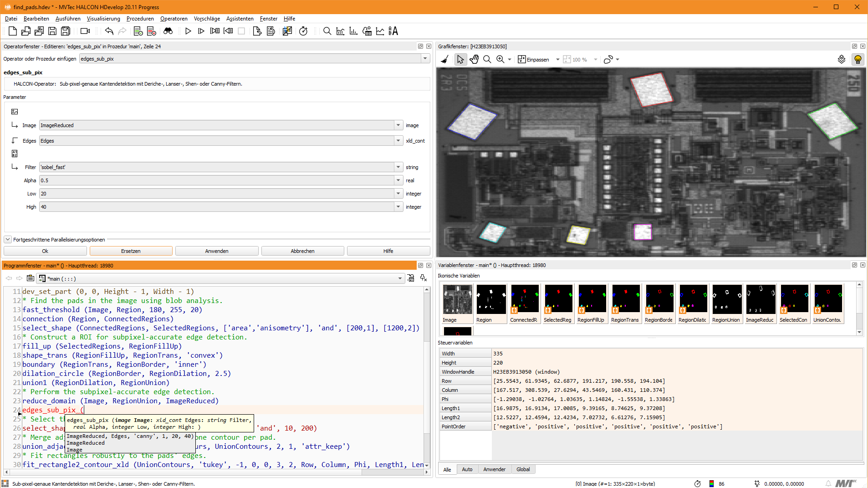This screenshot has height=488, width=868.
Task: Open the Visualisierung menu
Action: tap(103, 19)
